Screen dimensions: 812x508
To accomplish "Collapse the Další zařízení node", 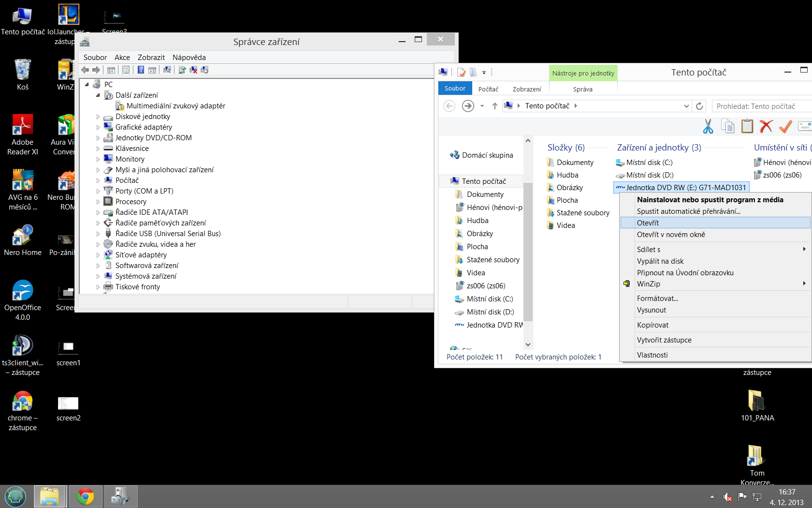I will (98, 95).
